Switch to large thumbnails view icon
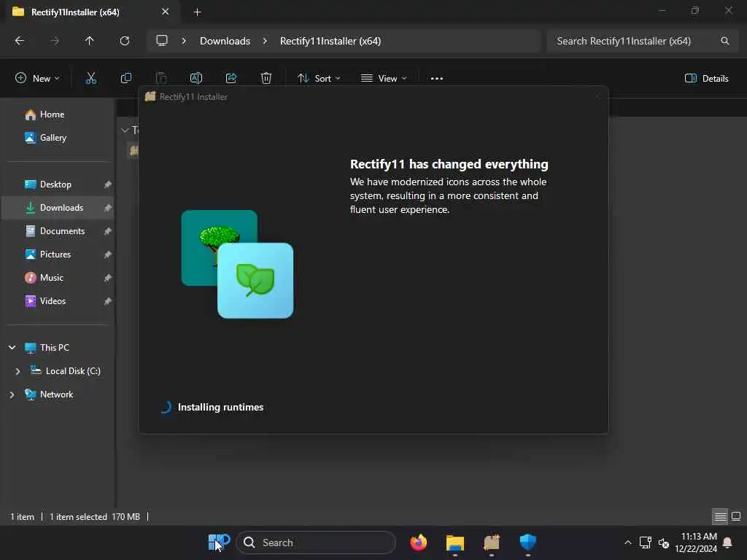747x560 pixels. click(x=736, y=516)
